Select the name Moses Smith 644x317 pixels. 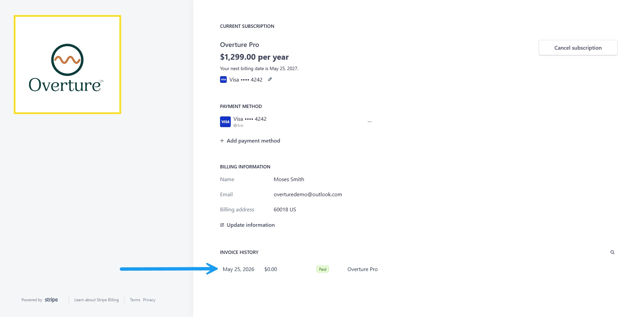click(289, 179)
